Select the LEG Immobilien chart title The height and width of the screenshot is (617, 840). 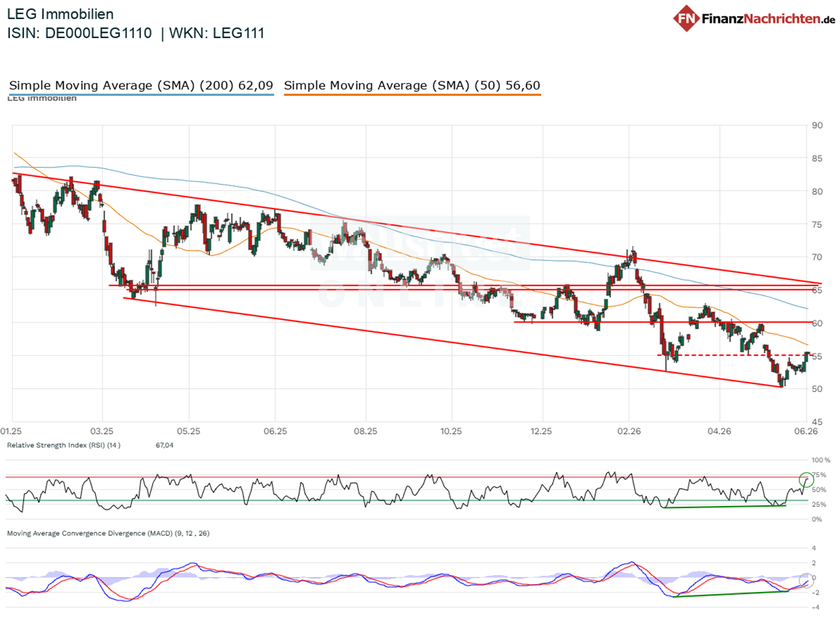tap(60, 14)
